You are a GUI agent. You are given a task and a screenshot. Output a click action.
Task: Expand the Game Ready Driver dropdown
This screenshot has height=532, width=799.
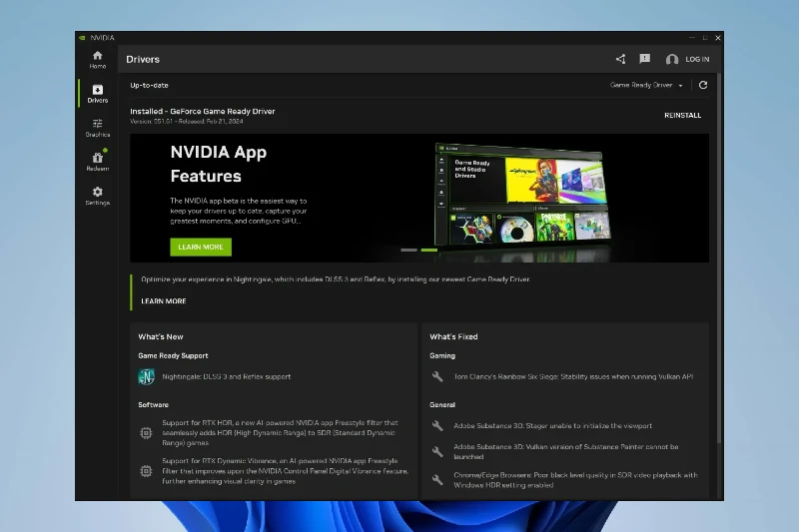tap(647, 85)
